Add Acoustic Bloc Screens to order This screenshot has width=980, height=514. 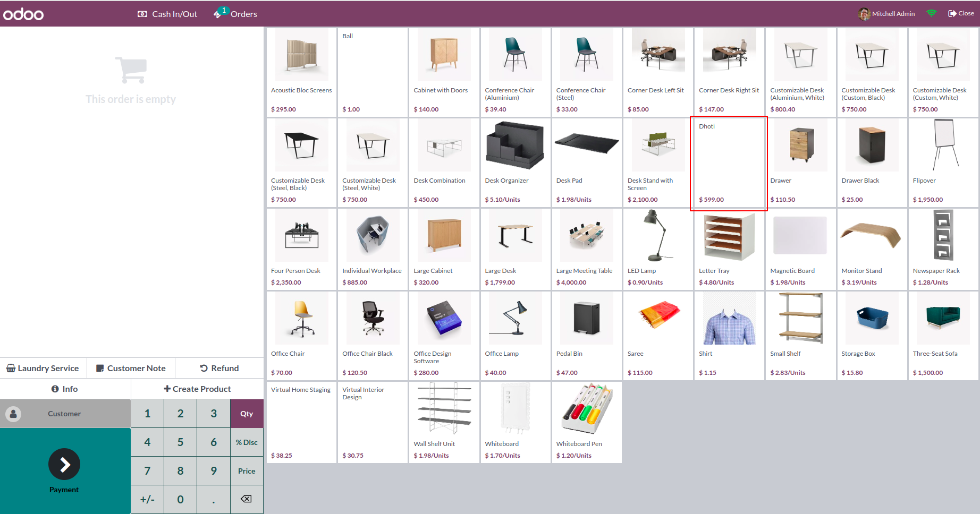coord(302,72)
